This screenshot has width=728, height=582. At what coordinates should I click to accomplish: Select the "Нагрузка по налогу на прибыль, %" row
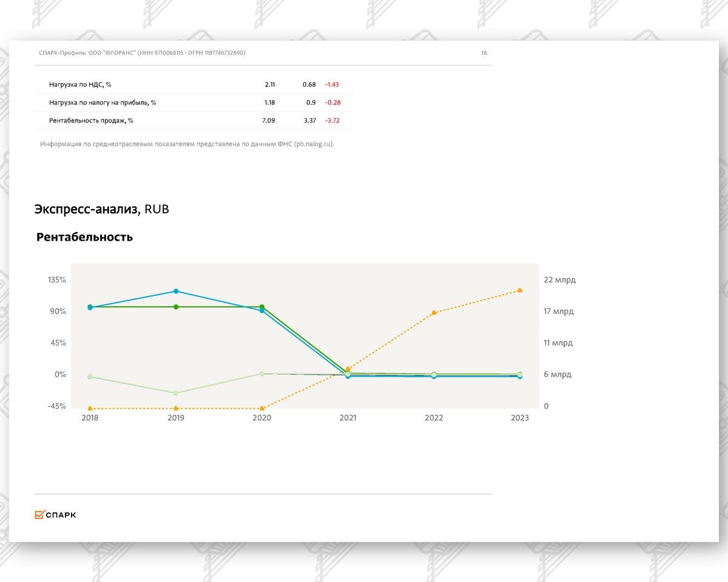click(x=103, y=102)
